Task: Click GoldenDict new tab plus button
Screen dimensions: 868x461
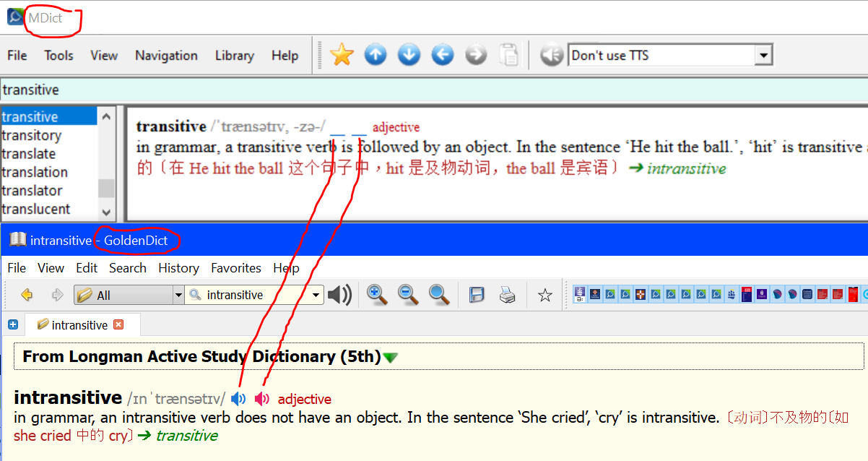Action: (12, 325)
